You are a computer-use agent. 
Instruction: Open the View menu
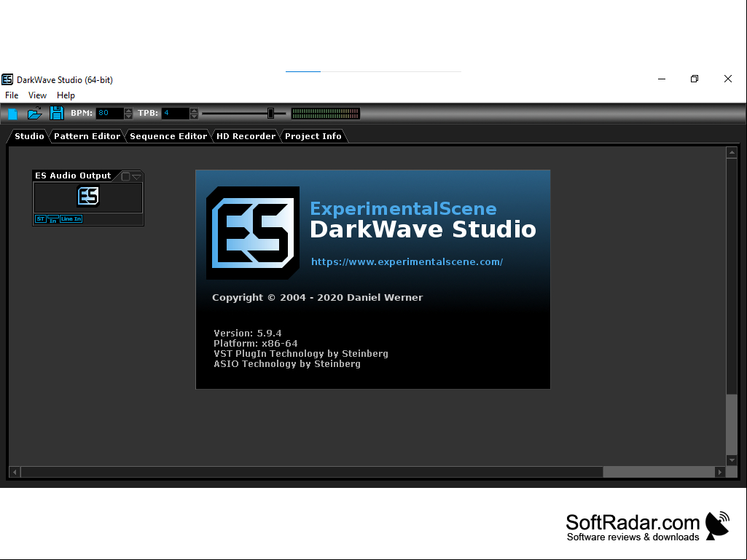pyautogui.click(x=37, y=95)
